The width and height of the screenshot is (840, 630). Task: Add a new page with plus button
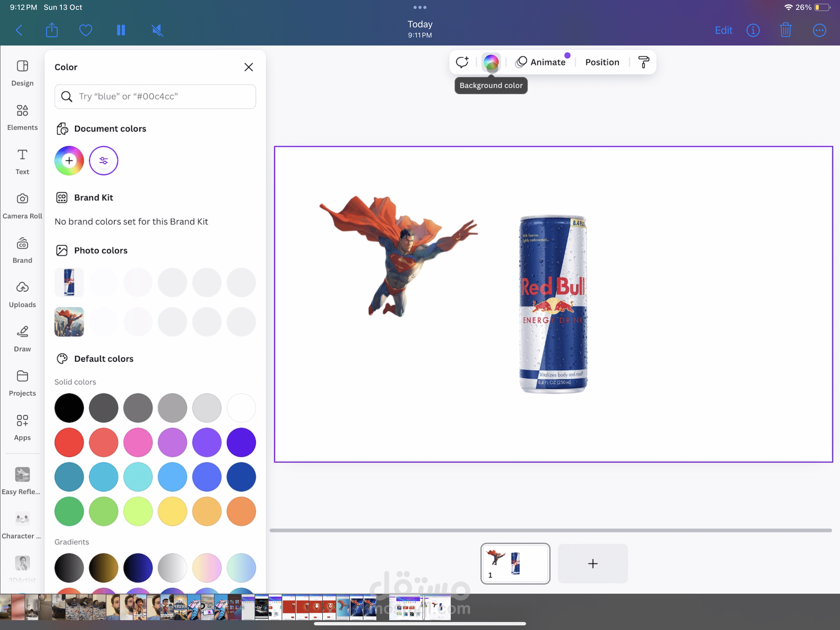[592, 563]
